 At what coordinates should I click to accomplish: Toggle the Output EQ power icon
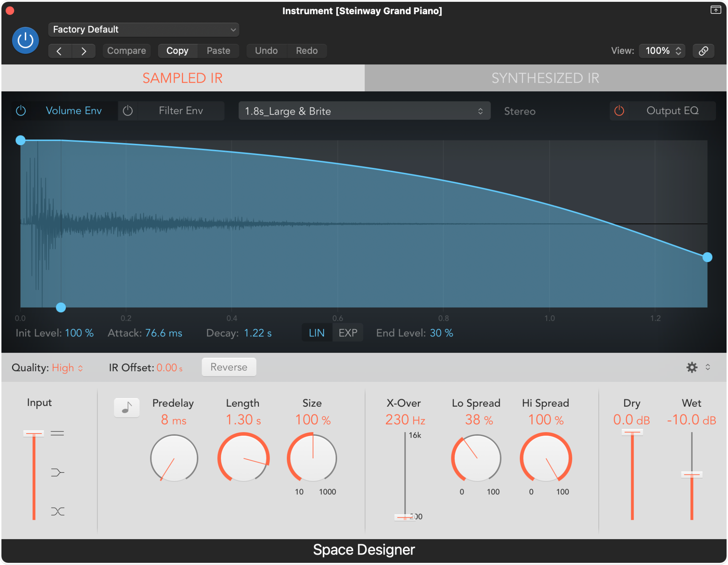(619, 111)
